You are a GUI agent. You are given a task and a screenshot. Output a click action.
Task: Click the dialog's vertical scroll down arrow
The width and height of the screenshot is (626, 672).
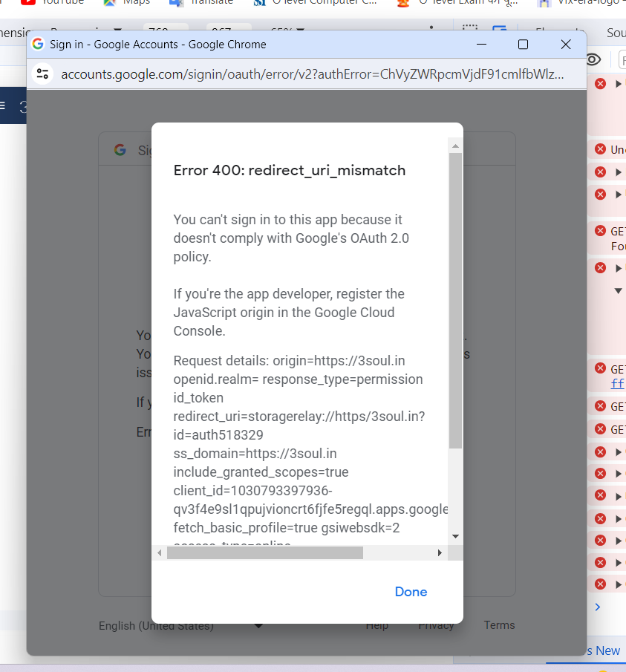pos(455,536)
